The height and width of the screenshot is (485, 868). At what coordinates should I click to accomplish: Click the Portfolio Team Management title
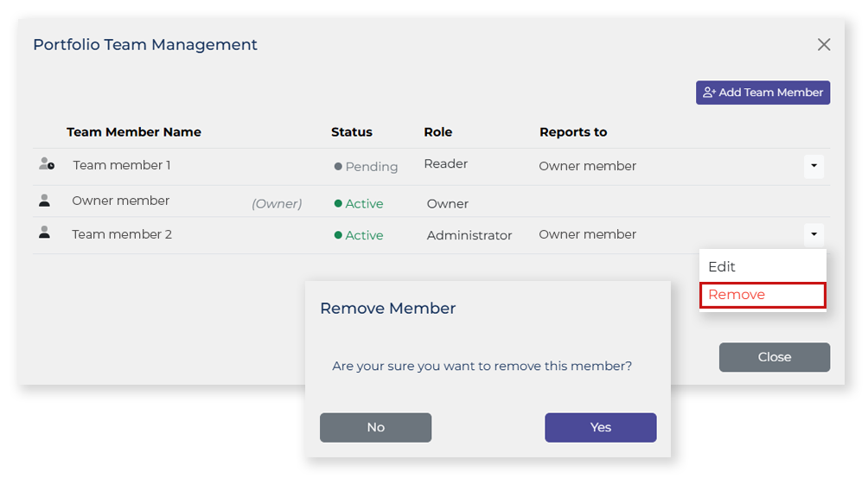coord(145,44)
